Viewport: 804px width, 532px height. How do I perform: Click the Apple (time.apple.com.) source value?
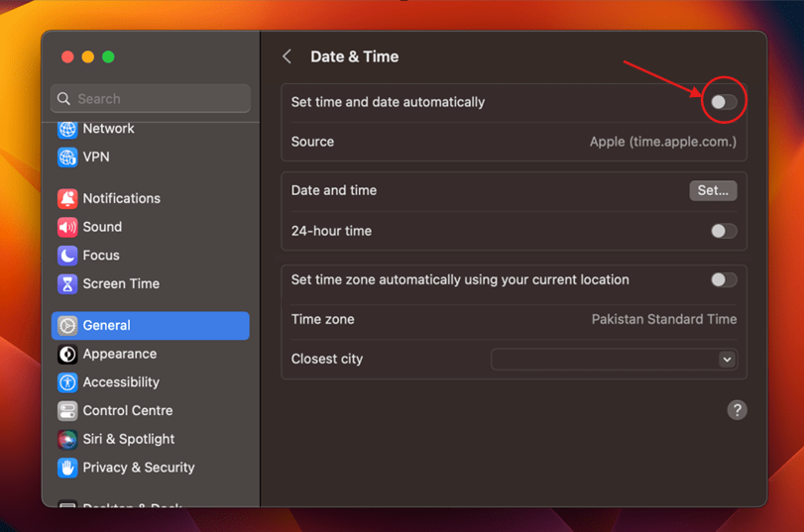(x=662, y=142)
